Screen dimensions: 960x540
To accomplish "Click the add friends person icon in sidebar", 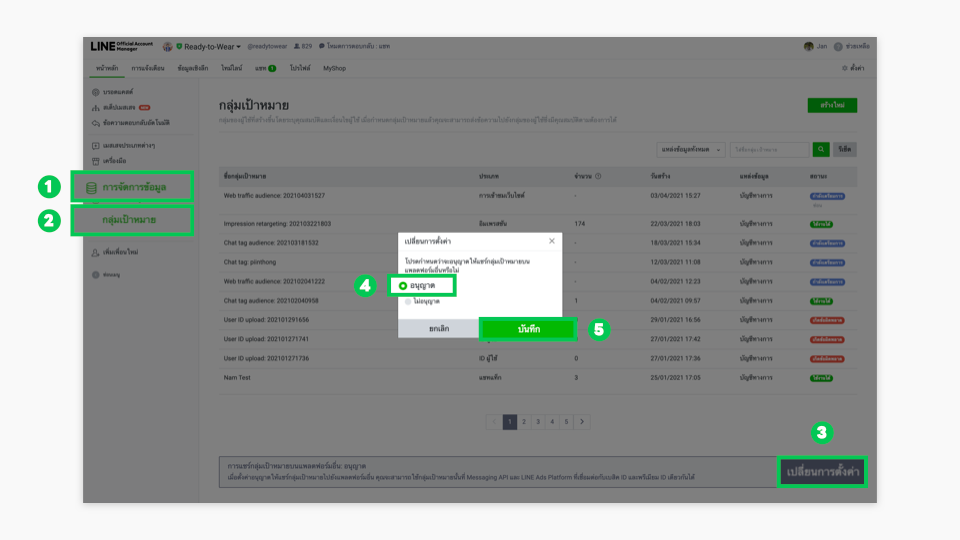I will click(x=95, y=253).
